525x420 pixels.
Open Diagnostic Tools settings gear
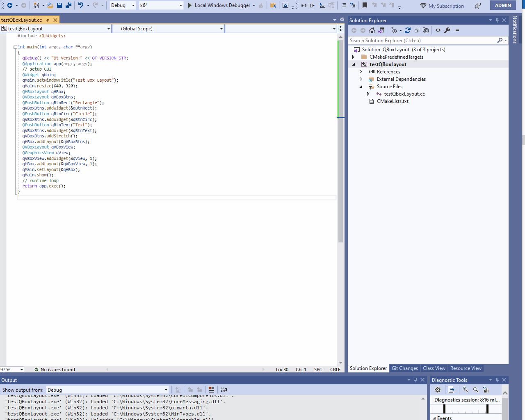coord(438,390)
